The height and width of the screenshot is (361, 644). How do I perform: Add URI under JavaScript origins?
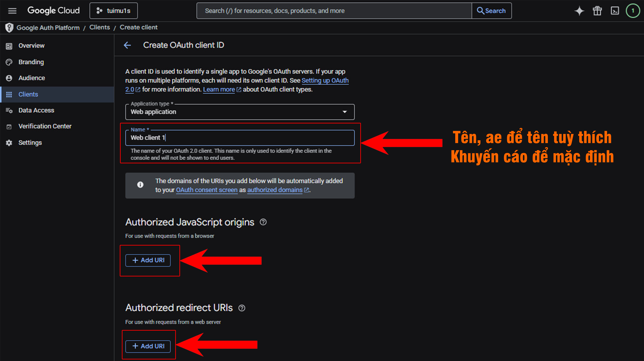[148, 260]
